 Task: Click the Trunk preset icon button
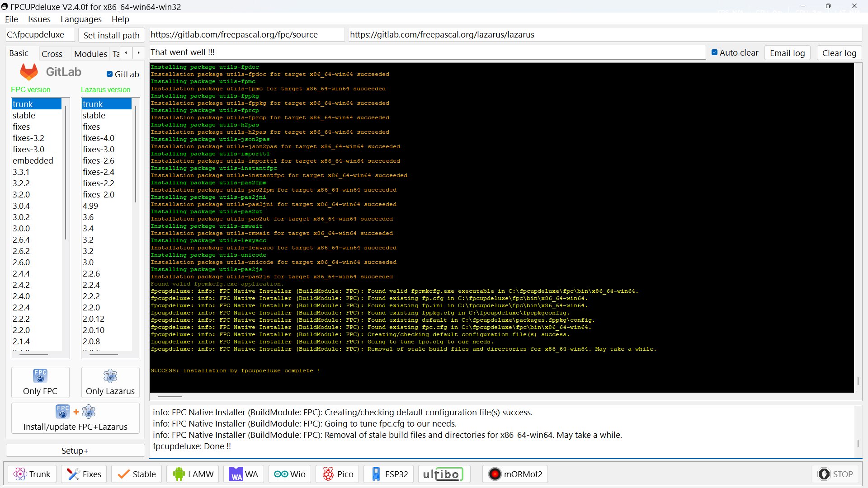(x=32, y=474)
